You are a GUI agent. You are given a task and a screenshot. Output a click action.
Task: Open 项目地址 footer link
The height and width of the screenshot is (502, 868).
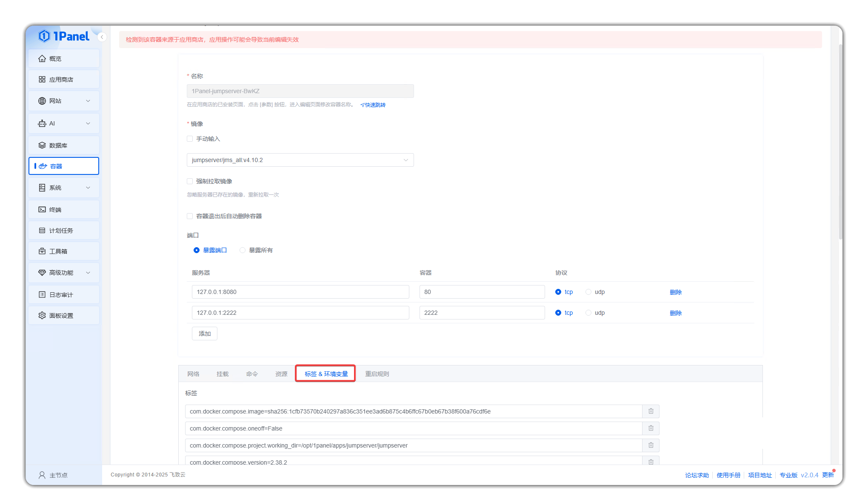pos(760,475)
